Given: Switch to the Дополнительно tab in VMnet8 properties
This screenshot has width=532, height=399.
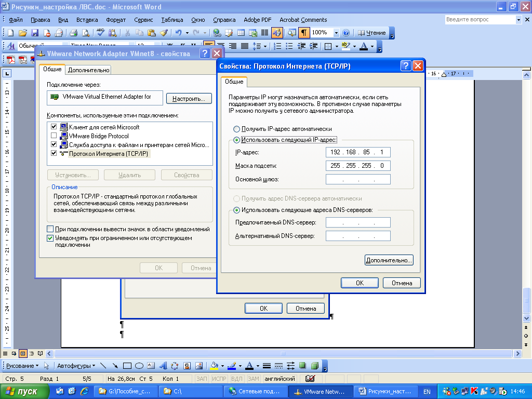Looking at the screenshot, I should point(88,70).
